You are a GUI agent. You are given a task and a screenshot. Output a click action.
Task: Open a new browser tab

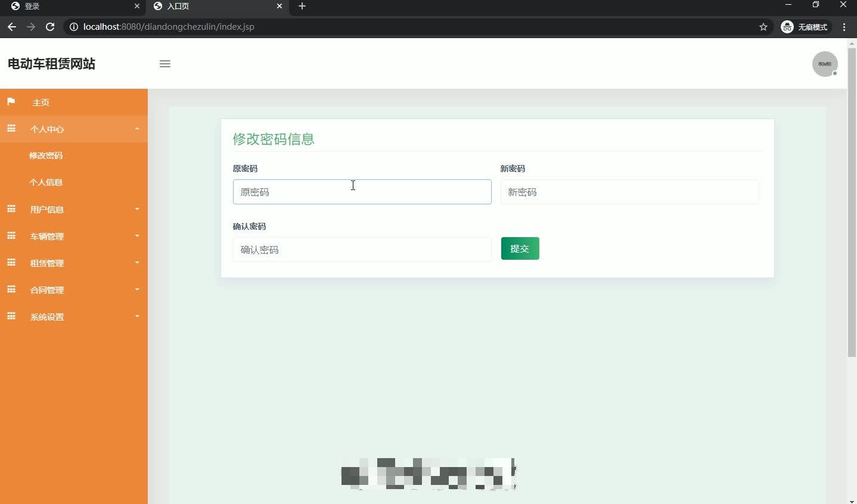tap(303, 7)
